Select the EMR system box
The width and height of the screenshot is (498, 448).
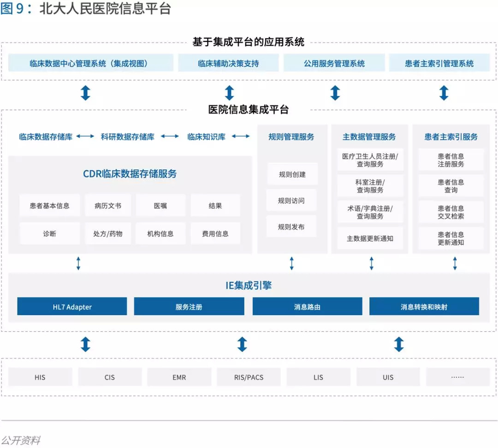pos(179,377)
